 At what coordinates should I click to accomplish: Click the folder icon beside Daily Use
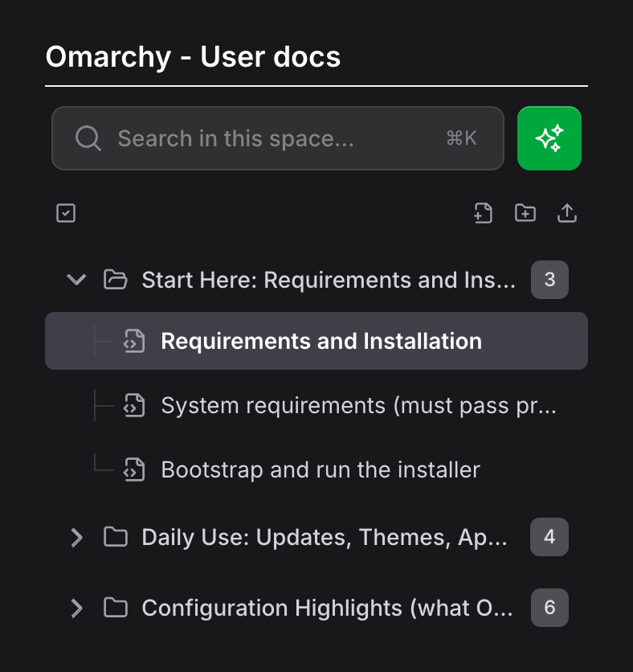[x=116, y=537]
